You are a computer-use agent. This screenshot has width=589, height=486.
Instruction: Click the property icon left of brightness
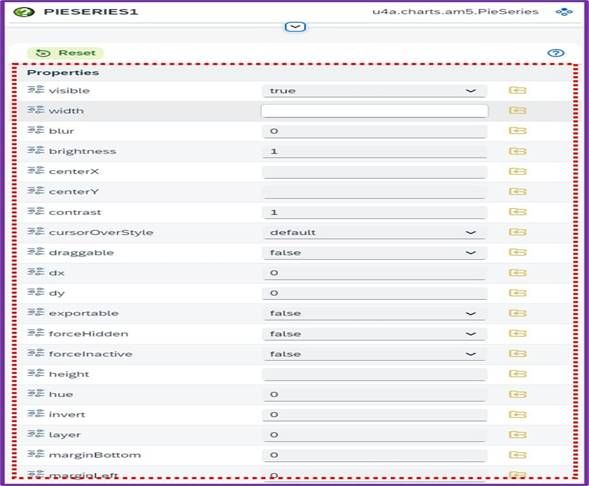tap(36, 151)
